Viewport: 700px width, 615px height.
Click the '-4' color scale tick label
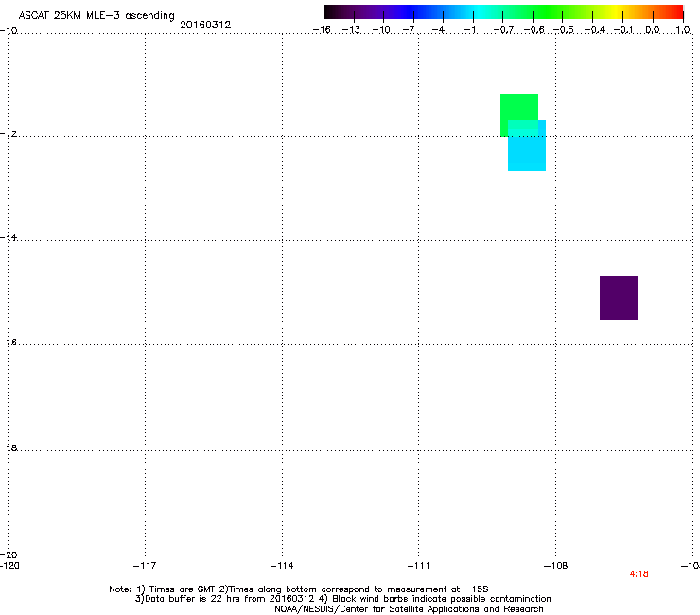point(439,30)
